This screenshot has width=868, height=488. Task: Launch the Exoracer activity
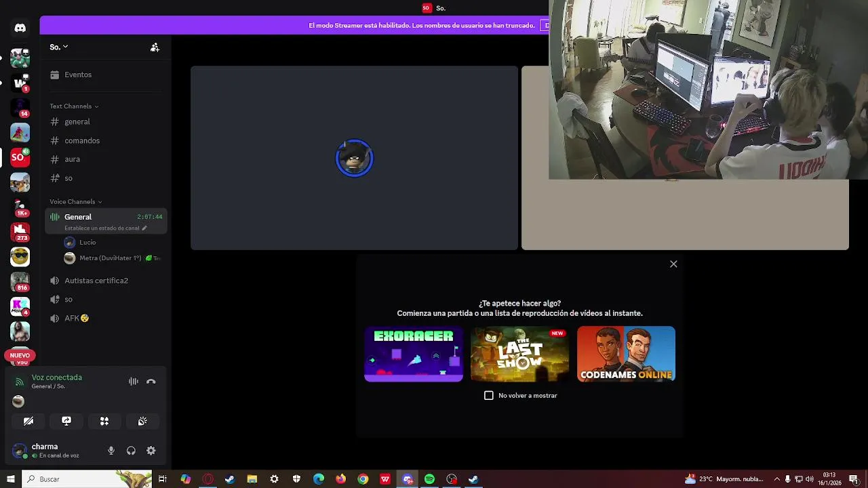pyautogui.click(x=414, y=354)
